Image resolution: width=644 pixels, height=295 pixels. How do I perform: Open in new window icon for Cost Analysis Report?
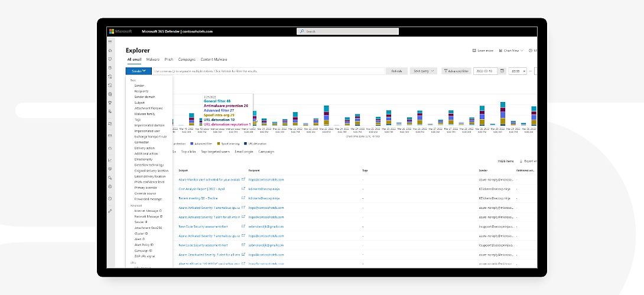(x=243, y=189)
